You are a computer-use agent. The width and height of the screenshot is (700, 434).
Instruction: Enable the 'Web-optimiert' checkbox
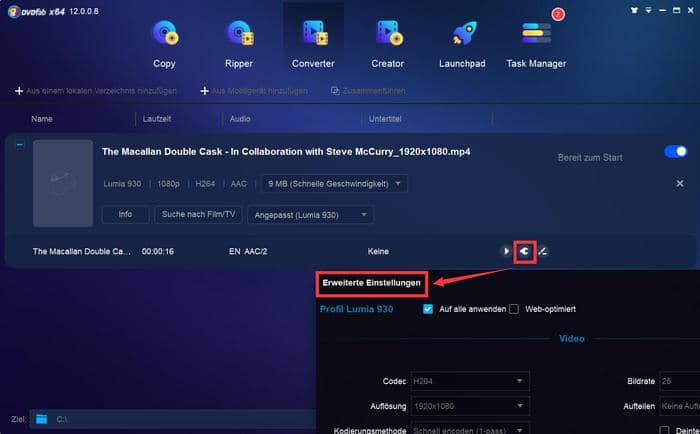click(514, 309)
